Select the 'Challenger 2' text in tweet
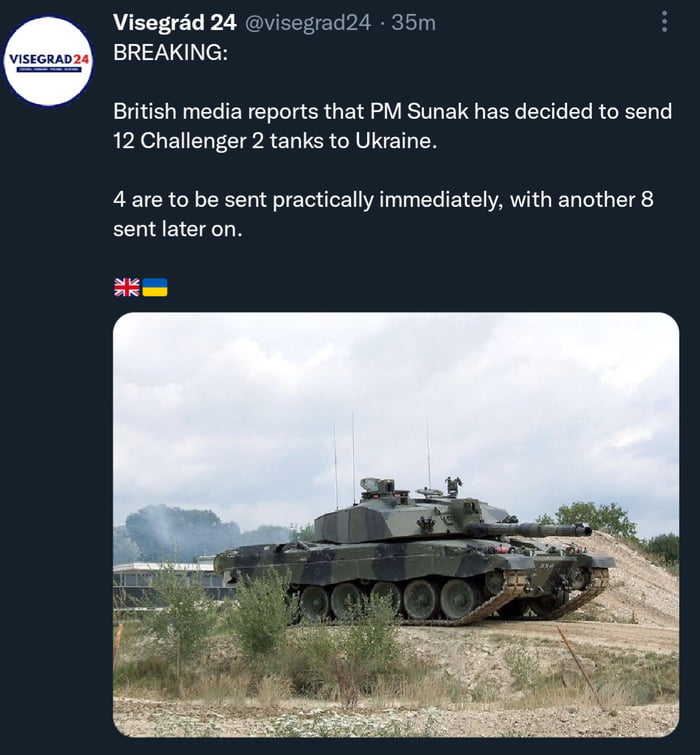 pos(194,141)
